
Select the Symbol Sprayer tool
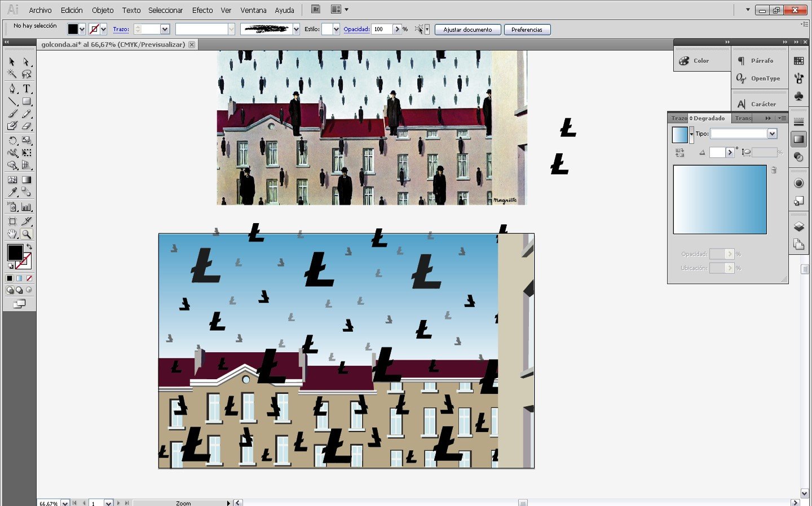coord(12,207)
